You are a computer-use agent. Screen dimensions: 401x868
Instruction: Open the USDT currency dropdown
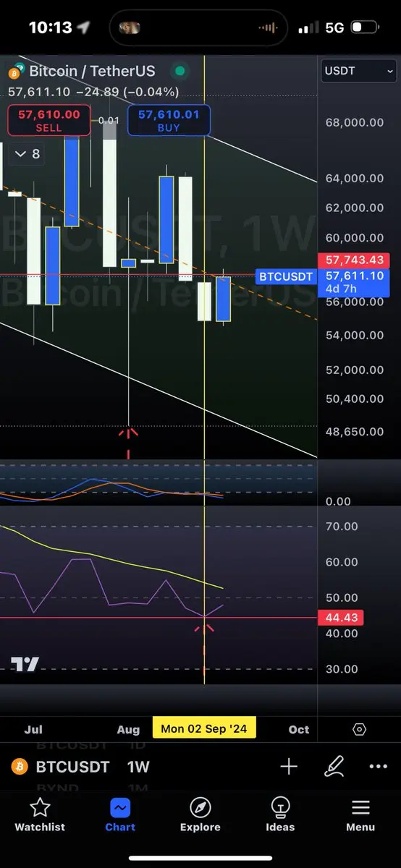pos(359,71)
